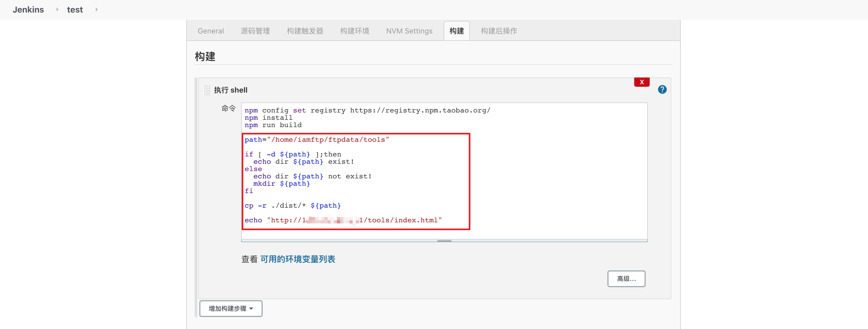Expand the breadcrumb arrow after Jenkins
Screen dimensions: 868x329
coord(57,9)
